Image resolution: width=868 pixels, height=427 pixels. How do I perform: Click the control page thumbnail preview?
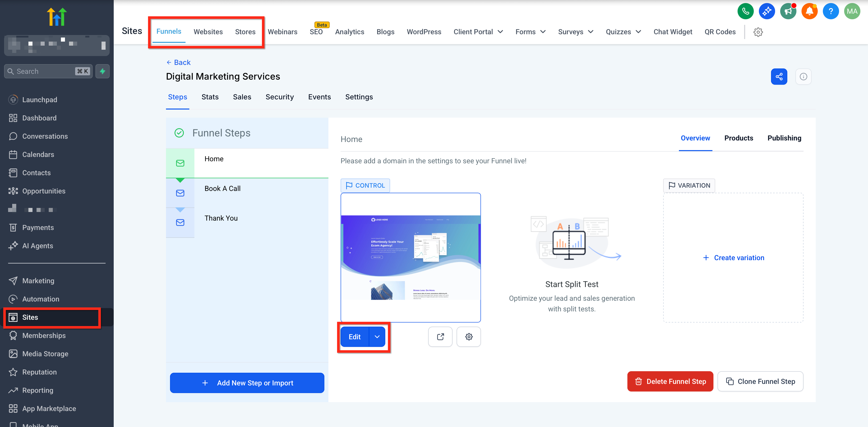tap(410, 257)
